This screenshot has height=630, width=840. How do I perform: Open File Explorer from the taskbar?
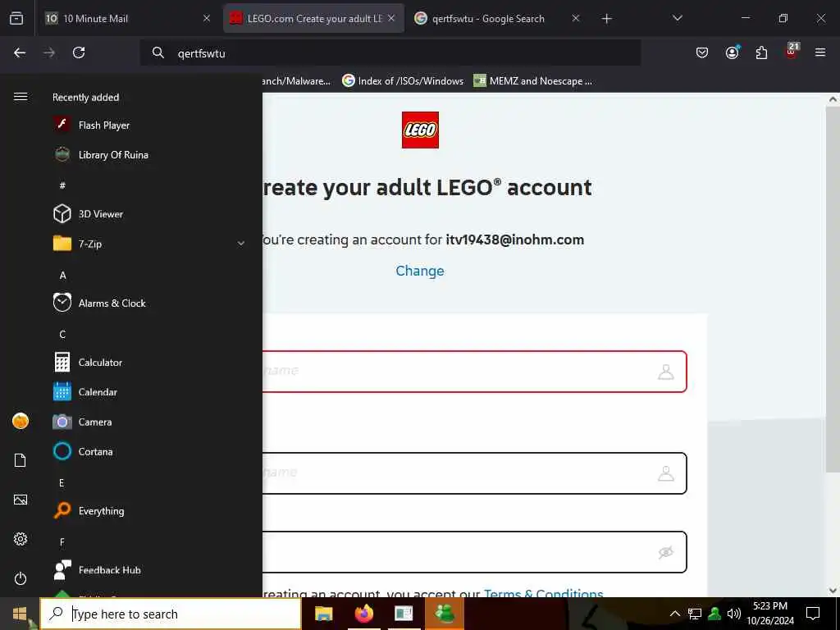(323, 614)
